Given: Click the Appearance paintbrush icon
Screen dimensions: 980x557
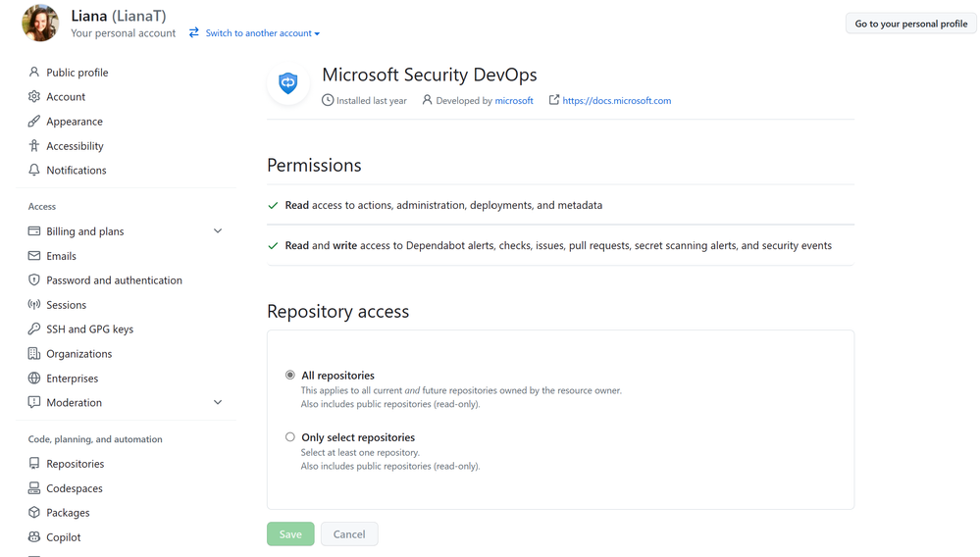Looking at the screenshot, I should click(34, 122).
